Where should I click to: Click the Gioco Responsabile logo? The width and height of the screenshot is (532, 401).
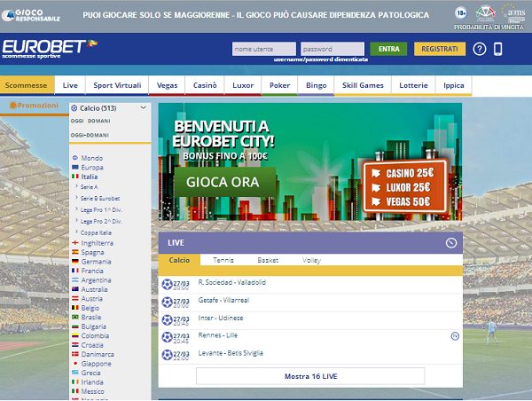point(31,15)
